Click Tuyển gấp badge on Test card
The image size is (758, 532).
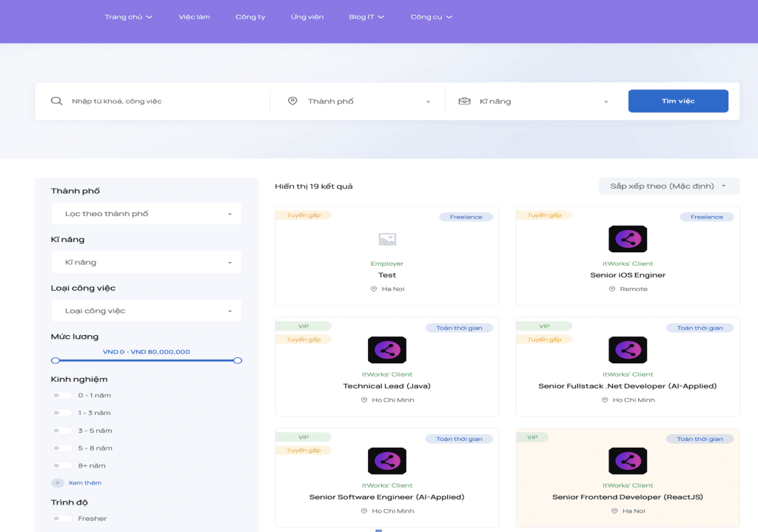tap(303, 215)
